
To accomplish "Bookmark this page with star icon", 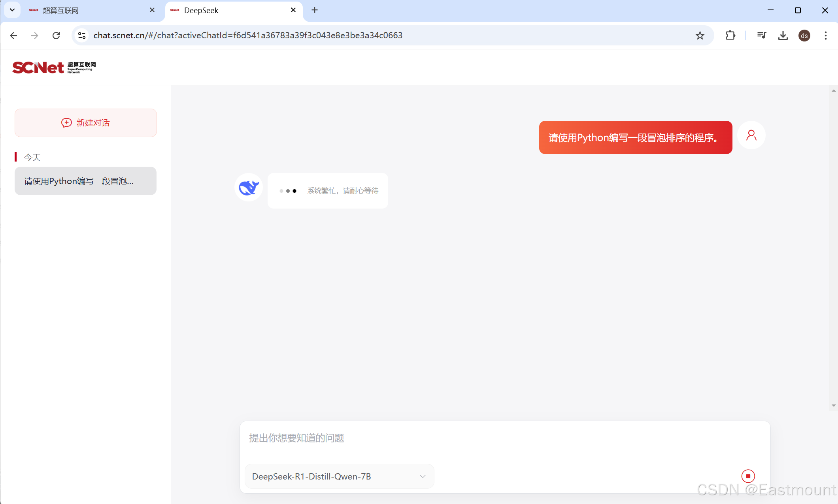I will pyautogui.click(x=700, y=36).
